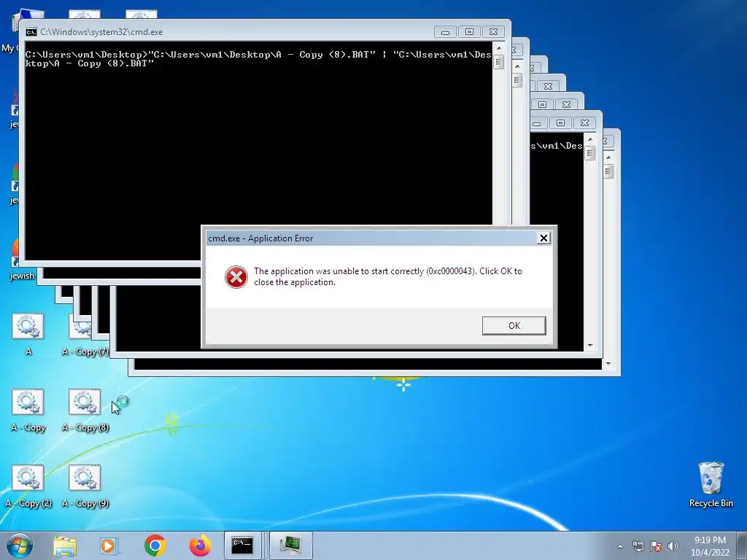The height and width of the screenshot is (560, 747).
Task: Open Google Chrome from the taskbar
Action: pyautogui.click(x=155, y=545)
